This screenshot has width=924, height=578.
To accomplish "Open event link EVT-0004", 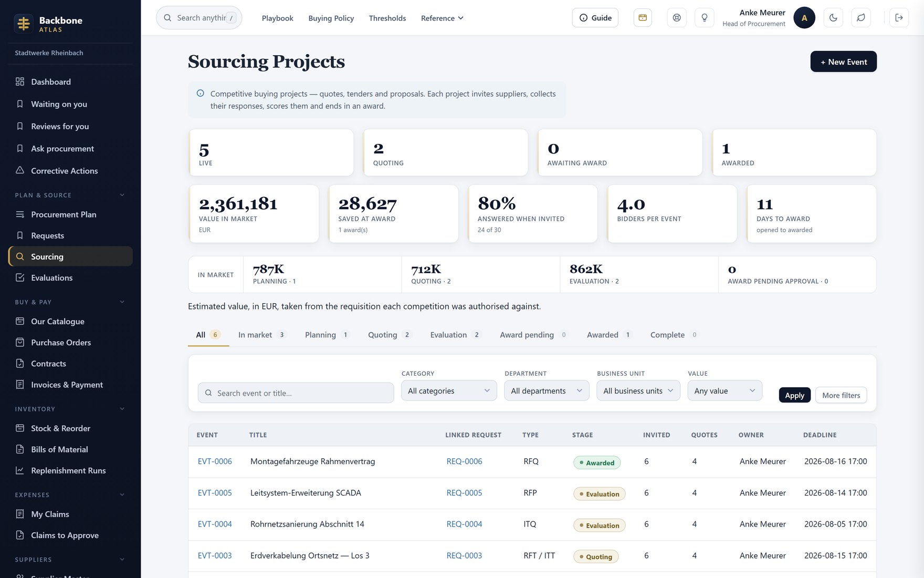I will (215, 524).
